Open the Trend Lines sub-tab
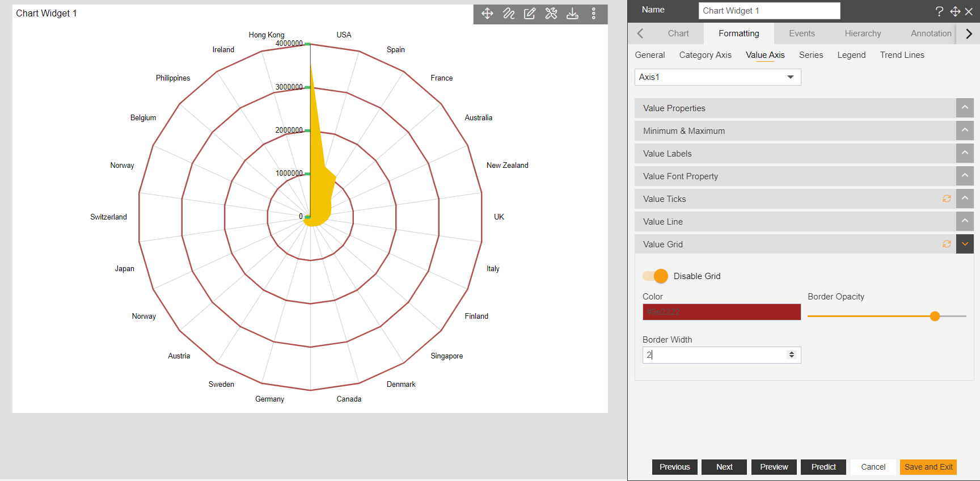Screen dimensions: 980x481 (x=902, y=55)
